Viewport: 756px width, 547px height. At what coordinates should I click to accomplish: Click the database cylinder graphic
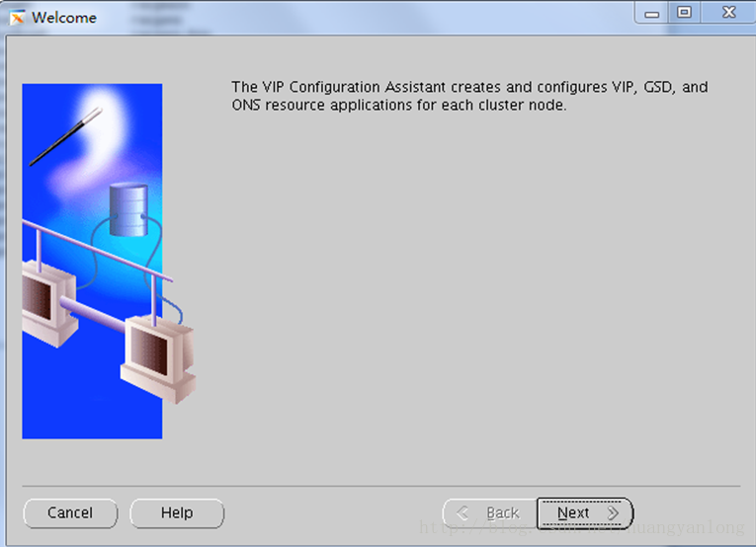click(128, 210)
